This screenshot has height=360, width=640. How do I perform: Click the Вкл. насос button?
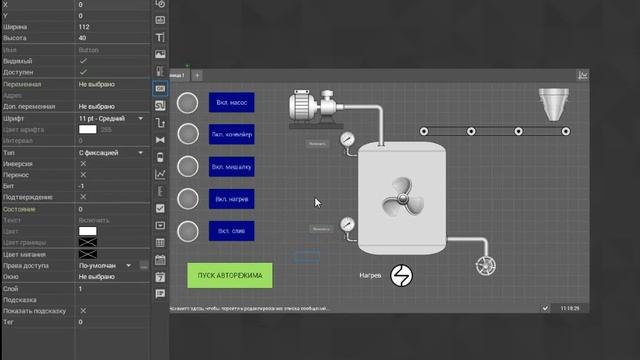[x=231, y=102]
